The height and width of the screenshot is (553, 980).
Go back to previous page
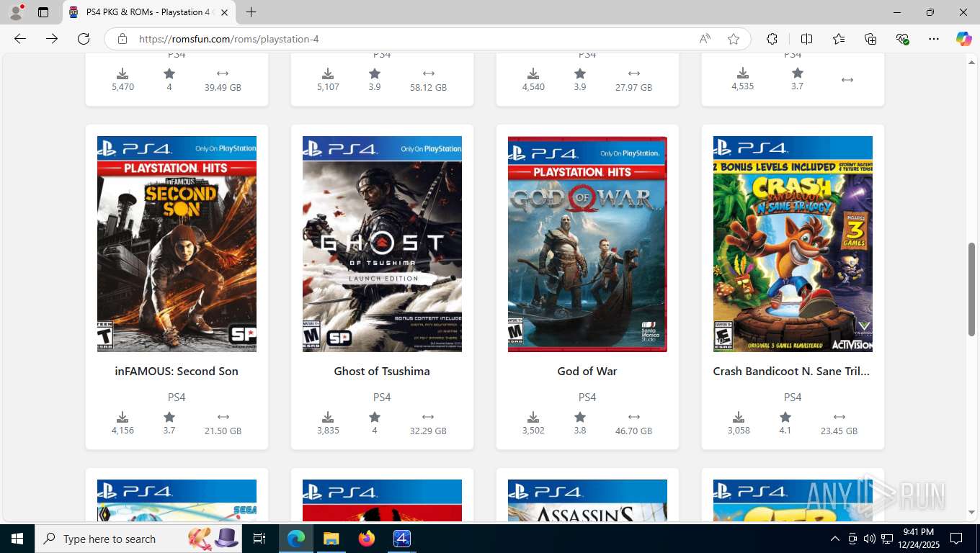pyautogui.click(x=20, y=39)
